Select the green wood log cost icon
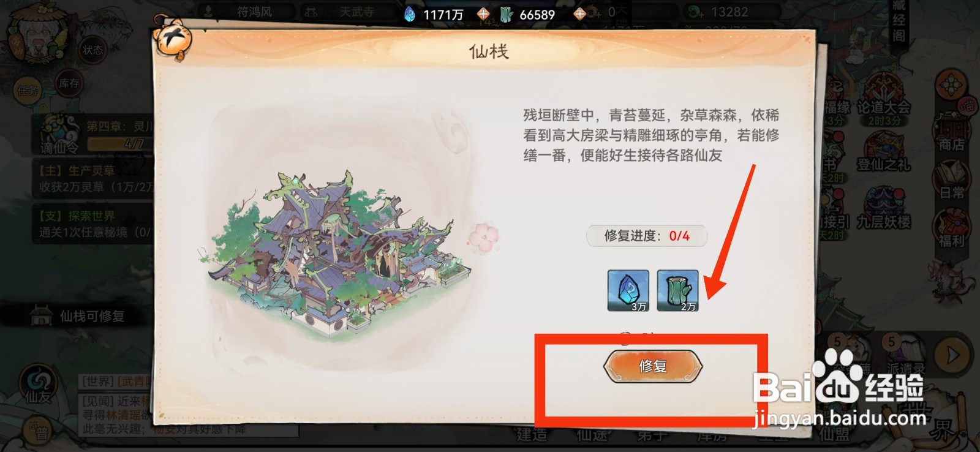 tap(677, 291)
